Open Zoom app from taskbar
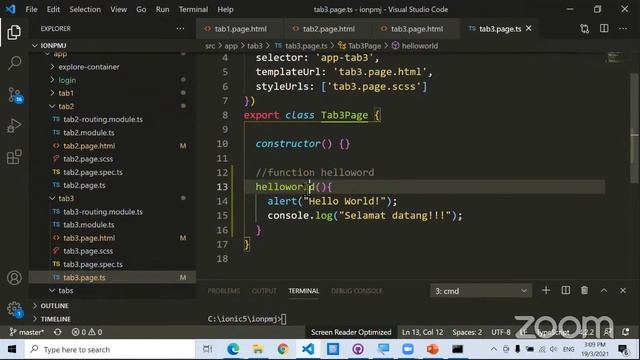640x360 pixels. pos(408,349)
